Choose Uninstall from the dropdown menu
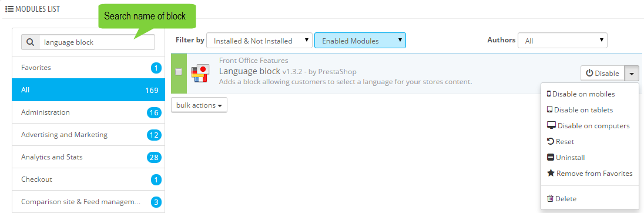 (x=565, y=158)
